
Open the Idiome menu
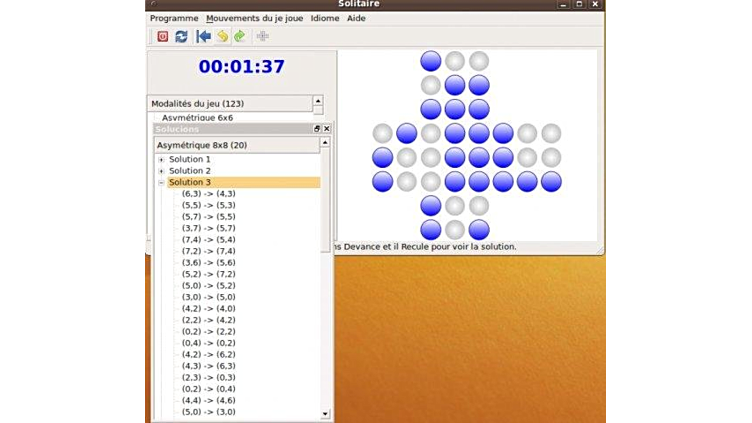pyautogui.click(x=325, y=18)
